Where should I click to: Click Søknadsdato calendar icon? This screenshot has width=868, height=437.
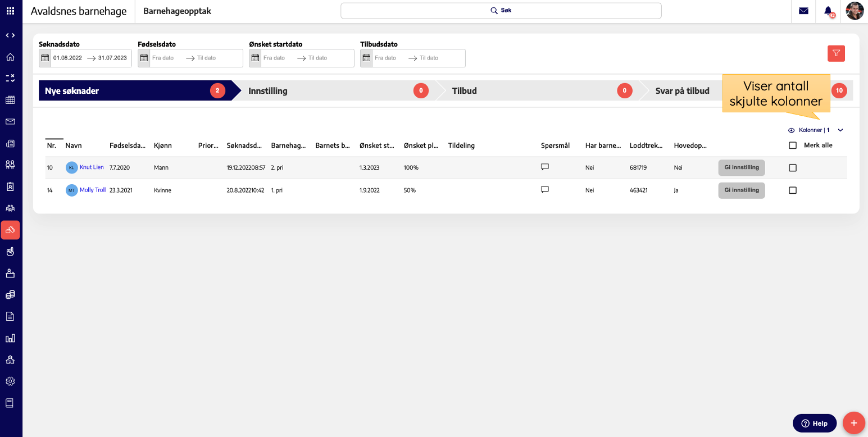click(45, 58)
